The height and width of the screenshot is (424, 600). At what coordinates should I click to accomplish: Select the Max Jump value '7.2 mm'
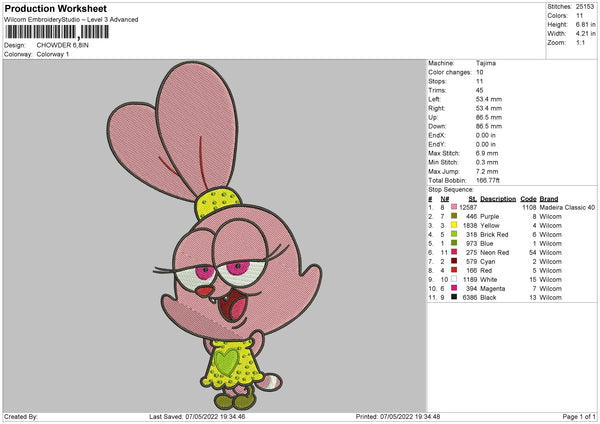coord(487,171)
